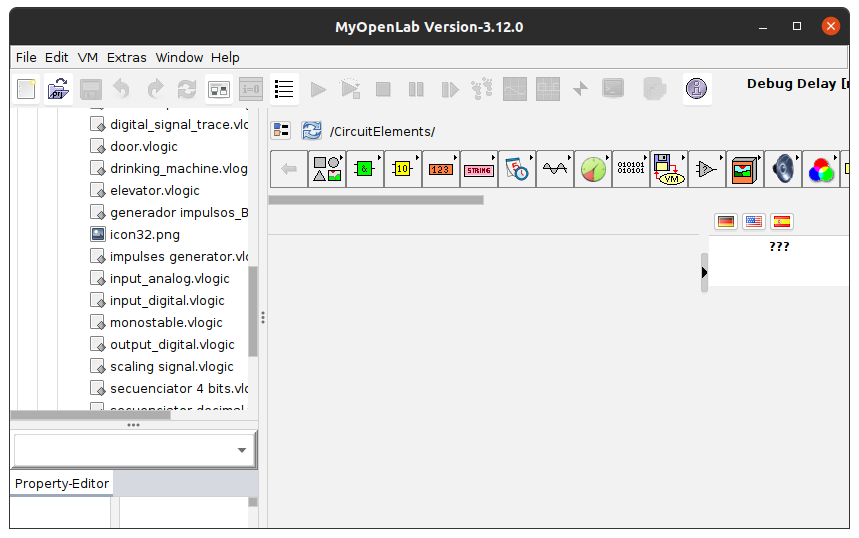Viewport: 859px width, 538px height.
Task: Click the floppy disk save icon
Action: point(91,89)
